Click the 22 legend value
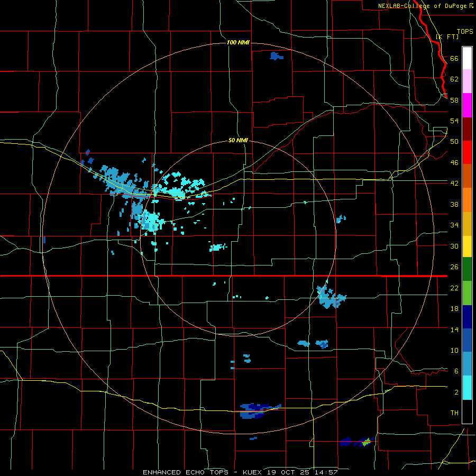This screenshot has height=476, width=476. (454, 288)
